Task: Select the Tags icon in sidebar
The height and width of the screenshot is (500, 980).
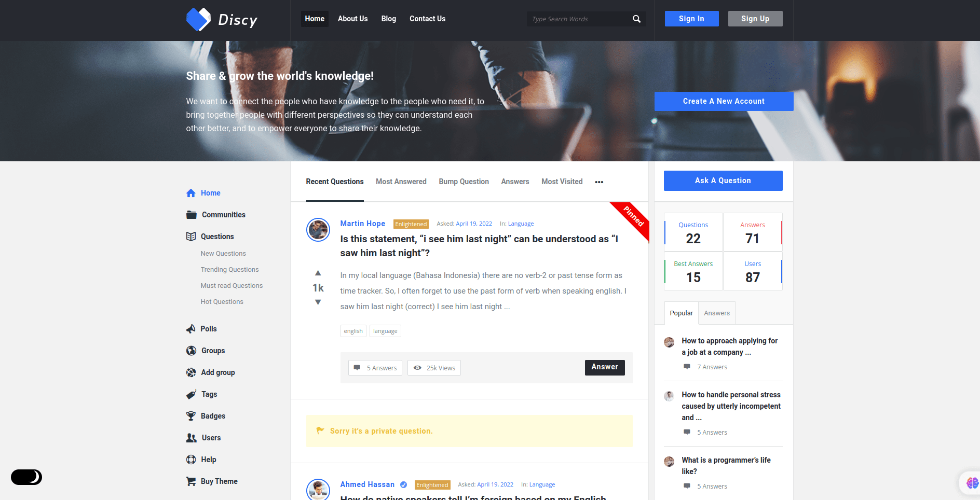Action: (191, 394)
